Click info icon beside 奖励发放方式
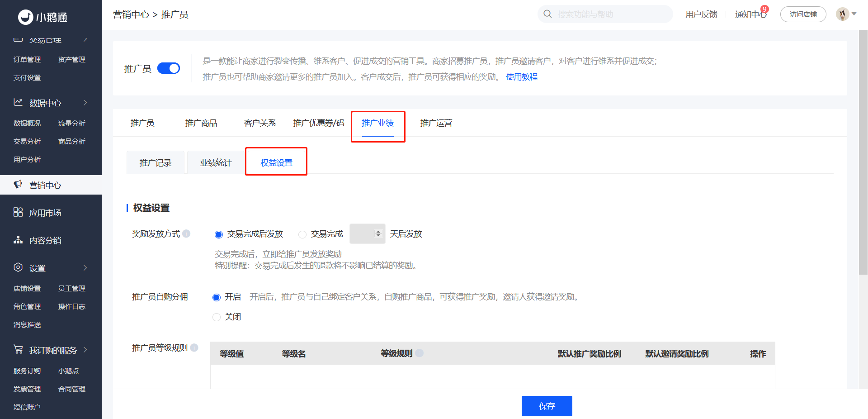The width and height of the screenshot is (868, 419). tap(186, 233)
